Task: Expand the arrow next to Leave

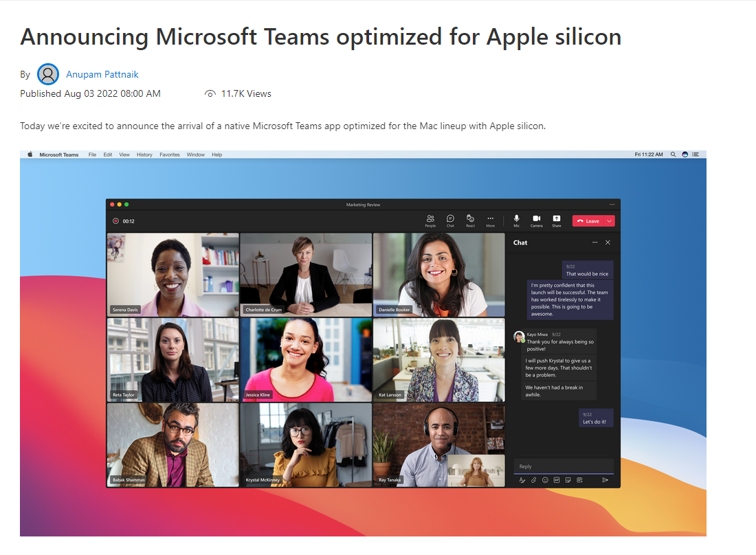Action: coord(610,221)
